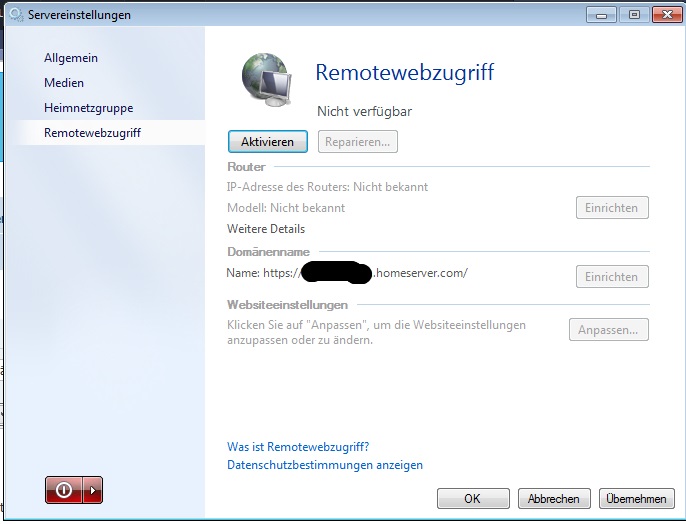Click the globe and monitor Remotewebzugriff icon
Image resolution: width=686 pixels, height=524 pixels.
[x=267, y=80]
